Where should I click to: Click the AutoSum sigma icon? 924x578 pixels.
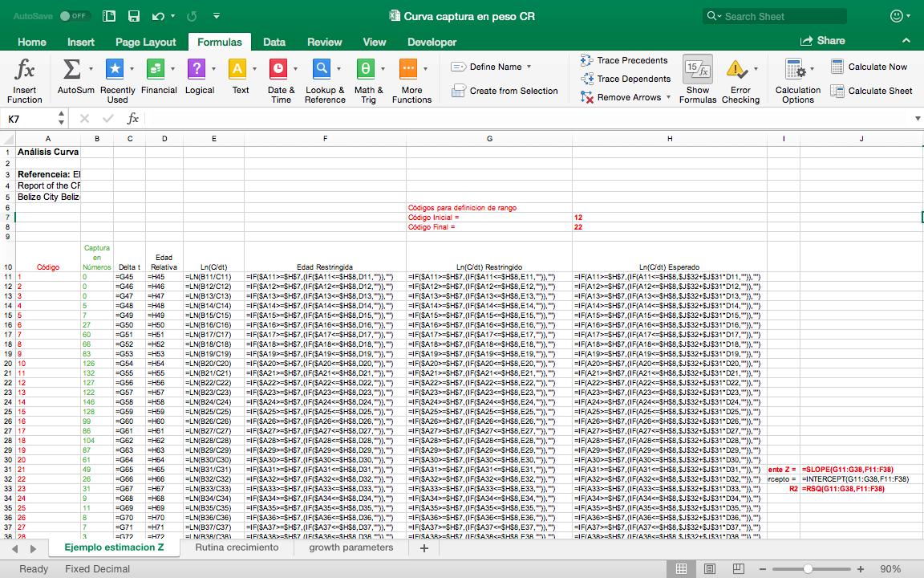click(71, 69)
